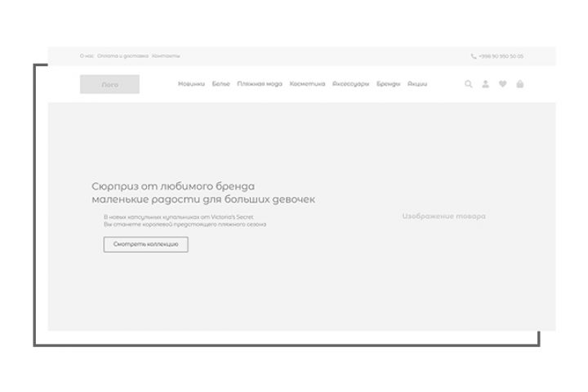
Task: Click the phone handset icon
Action: (x=474, y=56)
